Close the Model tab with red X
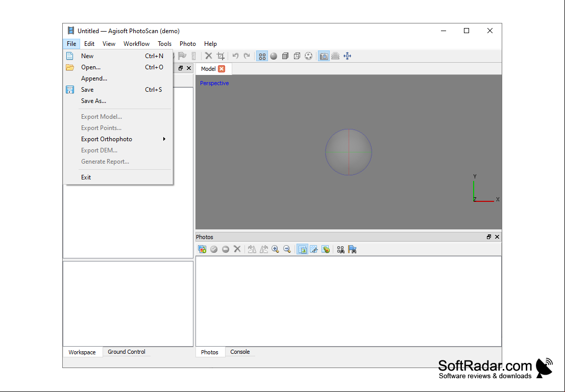Screen dimensions: 565x392 click(222, 69)
